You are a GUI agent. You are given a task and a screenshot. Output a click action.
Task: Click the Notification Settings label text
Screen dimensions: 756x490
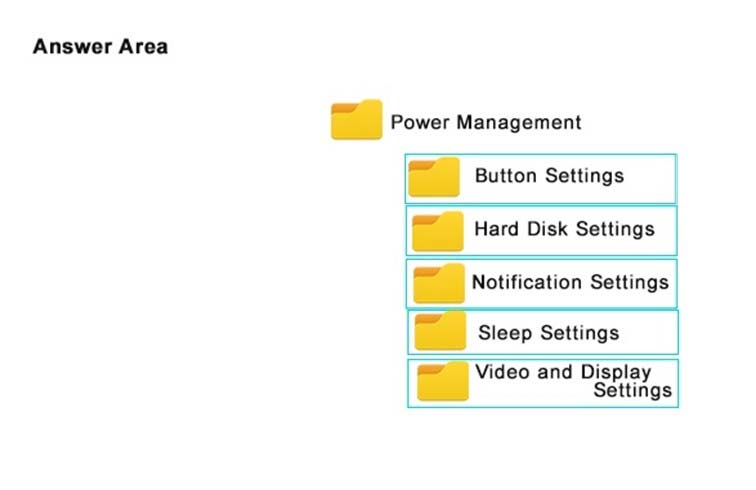570,282
